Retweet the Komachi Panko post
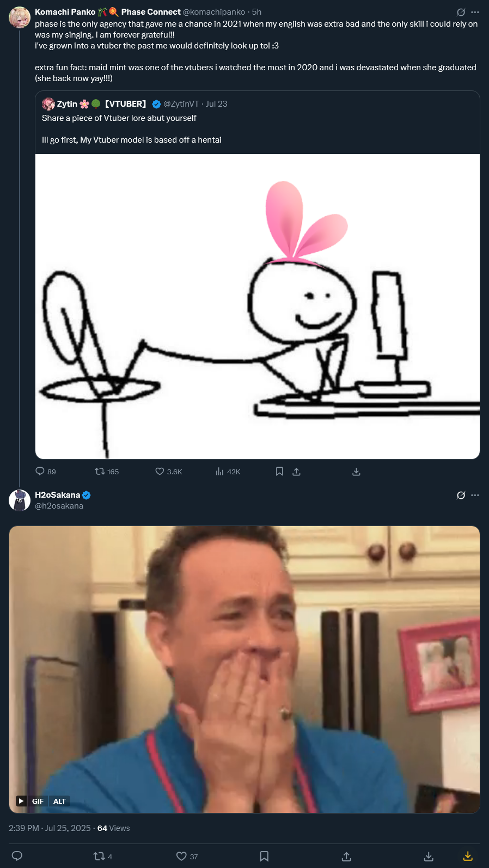The height and width of the screenshot is (868, 489). [x=107, y=472]
